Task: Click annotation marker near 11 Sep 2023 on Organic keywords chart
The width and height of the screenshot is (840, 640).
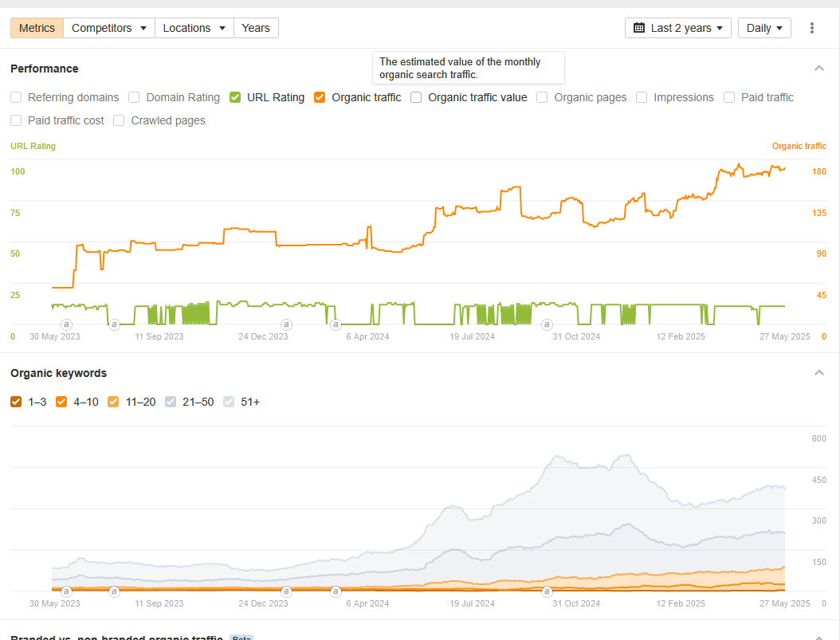Action: click(114, 591)
